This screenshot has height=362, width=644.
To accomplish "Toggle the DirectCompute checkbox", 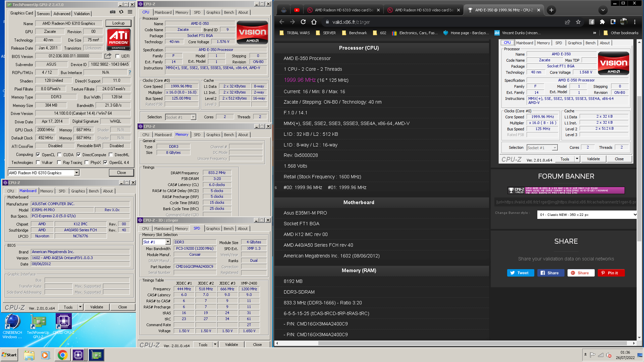I will point(78,155).
